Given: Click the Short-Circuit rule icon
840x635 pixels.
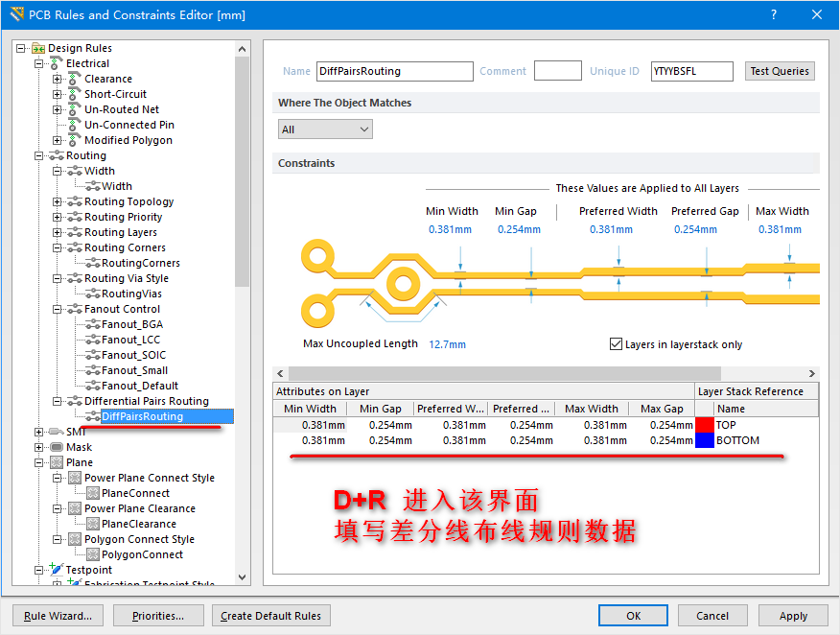Looking at the screenshot, I should point(74,94).
